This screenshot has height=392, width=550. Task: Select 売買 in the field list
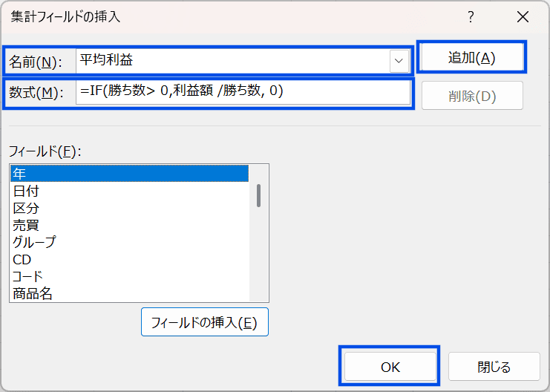click(x=128, y=225)
